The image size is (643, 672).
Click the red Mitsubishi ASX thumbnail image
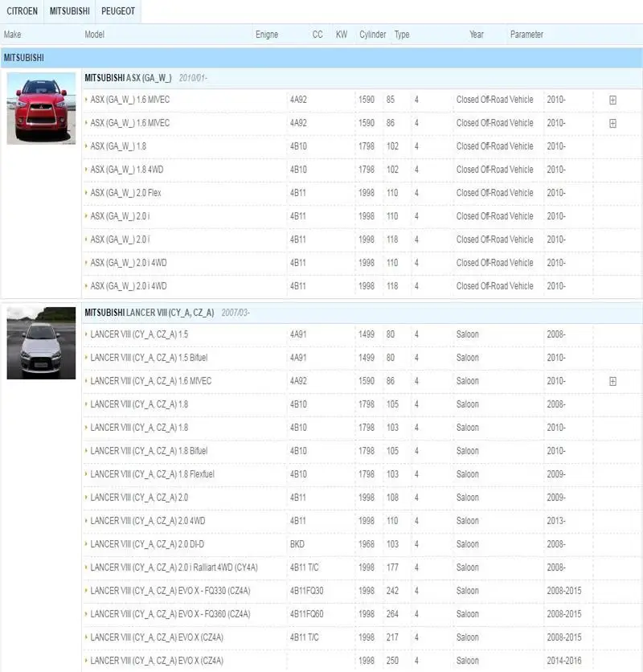41,109
